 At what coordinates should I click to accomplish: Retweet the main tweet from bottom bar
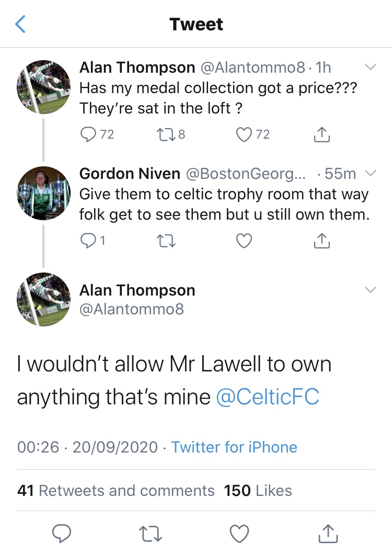[151, 534]
